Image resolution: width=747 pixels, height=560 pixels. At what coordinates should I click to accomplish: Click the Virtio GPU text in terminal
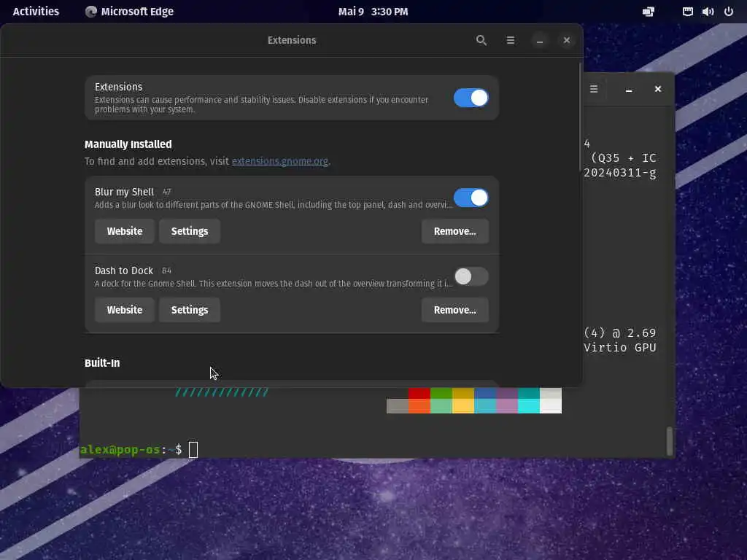click(620, 348)
